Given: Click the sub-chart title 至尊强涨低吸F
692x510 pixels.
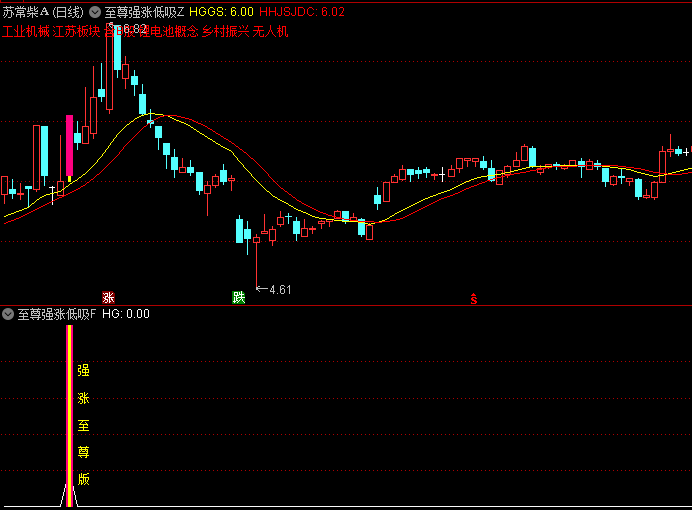Looking at the screenshot, I should pyautogui.click(x=56, y=314).
